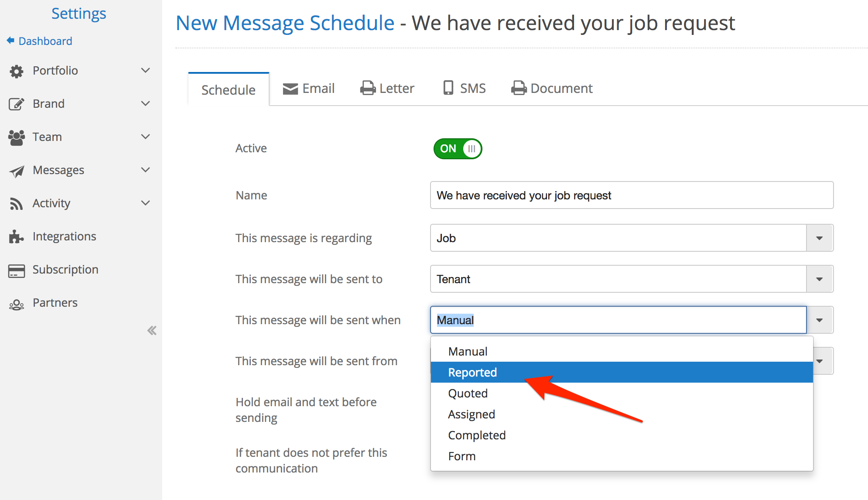Select the Email tab

[308, 89]
